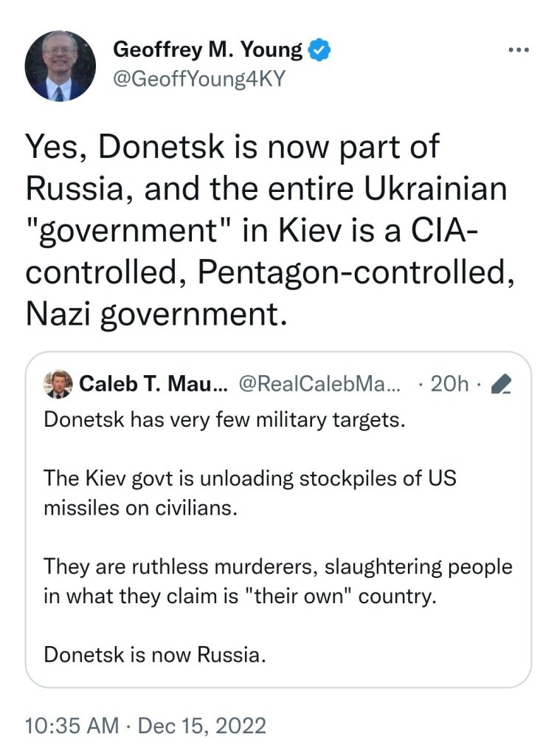
Task: Click the "They are ruthless murderers" paragraph
Action: [278, 581]
